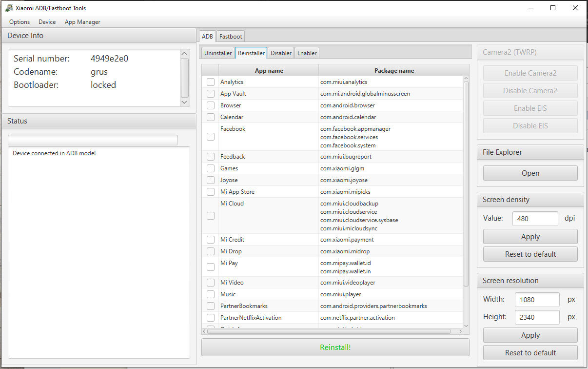This screenshot has width=588, height=369.
Task: Apply the screen density value
Action: pos(530,237)
